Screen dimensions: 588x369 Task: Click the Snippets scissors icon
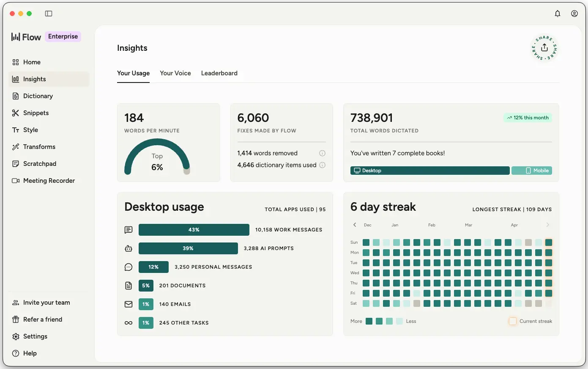[x=16, y=113]
